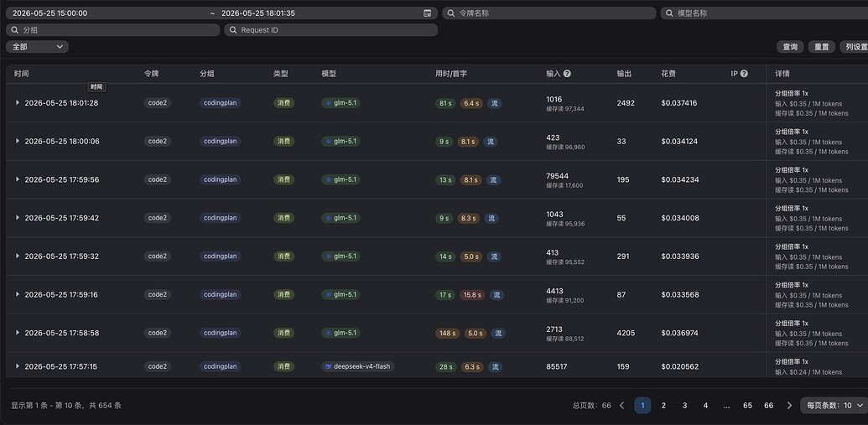Click the 显示第 1 条 - 第 10 条 summary text

[x=66, y=406]
